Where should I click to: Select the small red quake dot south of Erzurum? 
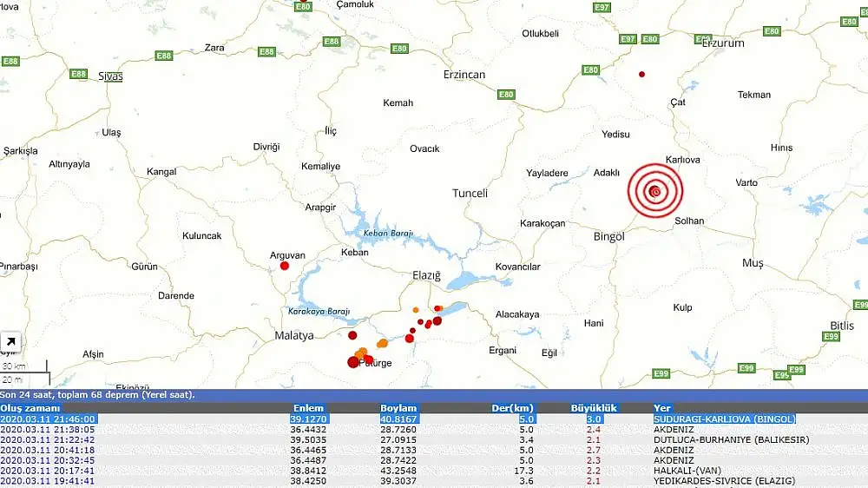pos(642,75)
